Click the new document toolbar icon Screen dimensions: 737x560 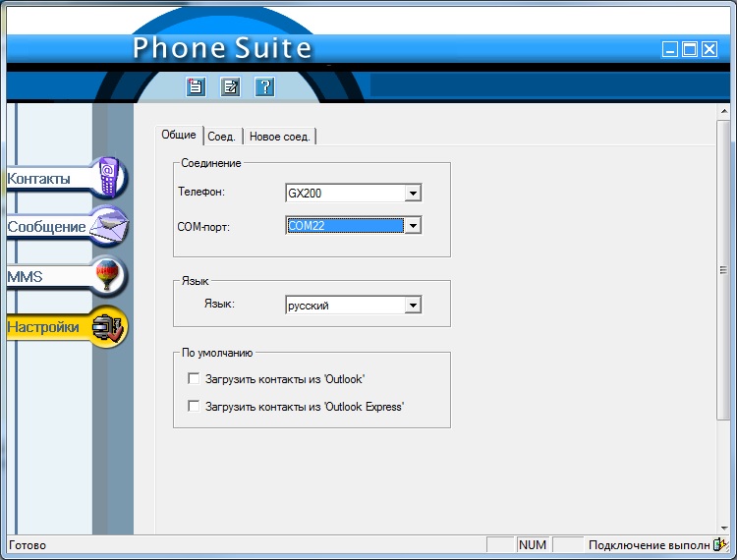tap(196, 86)
